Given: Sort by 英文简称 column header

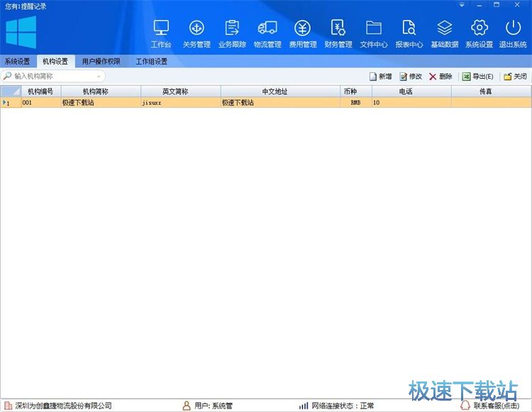Looking at the screenshot, I should tap(180, 91).
